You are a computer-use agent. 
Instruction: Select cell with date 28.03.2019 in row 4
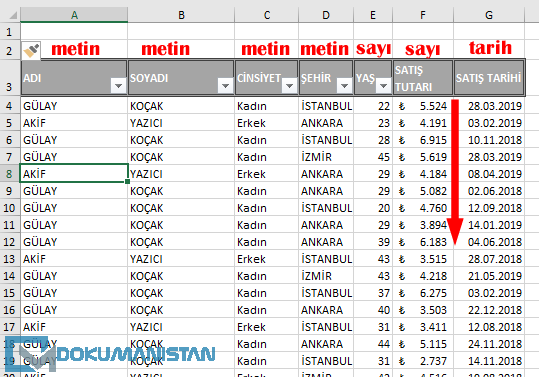pyautogui.click(x=489, y=106)
